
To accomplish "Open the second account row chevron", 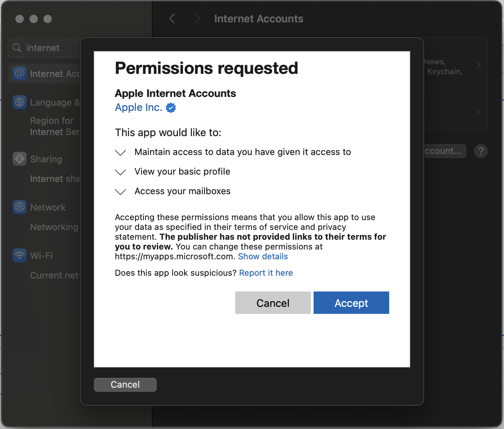I will coord(478,112).
